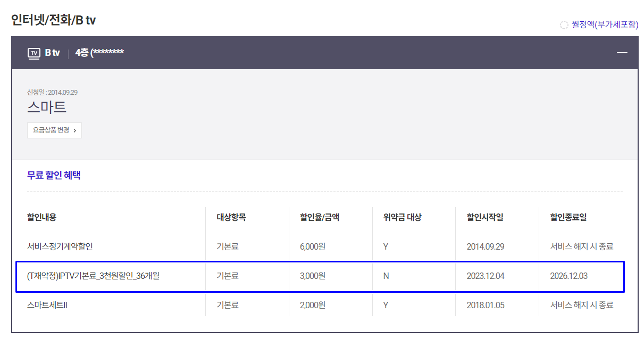
Task: Click the 2026.12.03 discount end date
Action: 568,276
